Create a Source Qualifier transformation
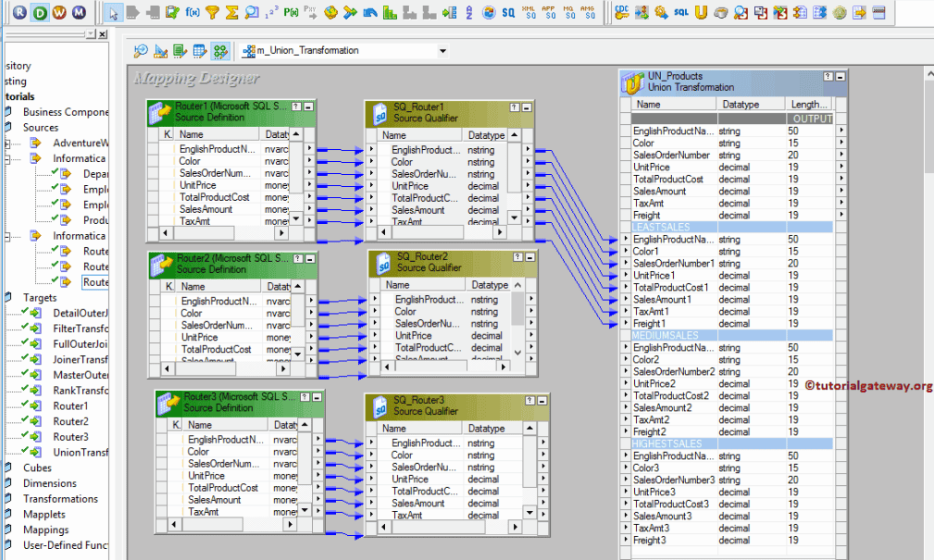 point(506,12)
